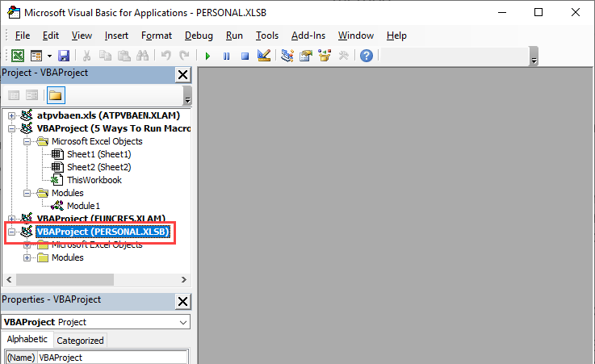Expand the atpvbaen.xls project node

12,115
